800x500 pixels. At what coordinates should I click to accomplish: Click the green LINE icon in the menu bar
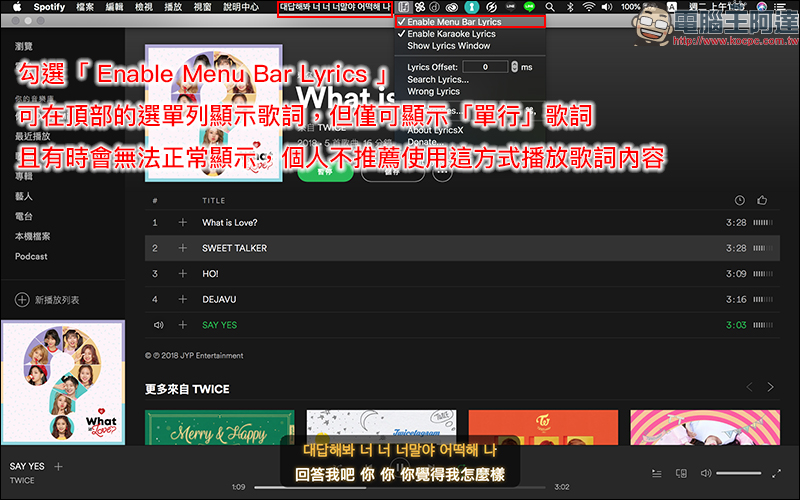point(513,7)
